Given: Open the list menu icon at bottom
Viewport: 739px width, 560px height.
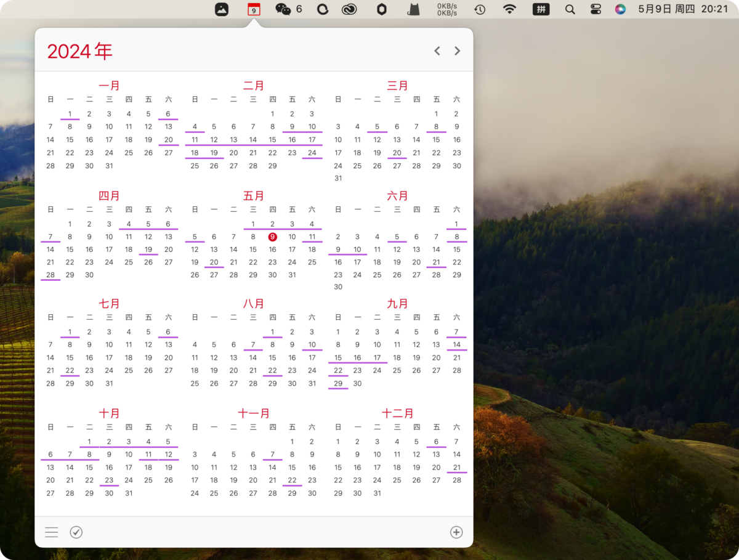Looking at the screenshot, I should pos(51,532).
